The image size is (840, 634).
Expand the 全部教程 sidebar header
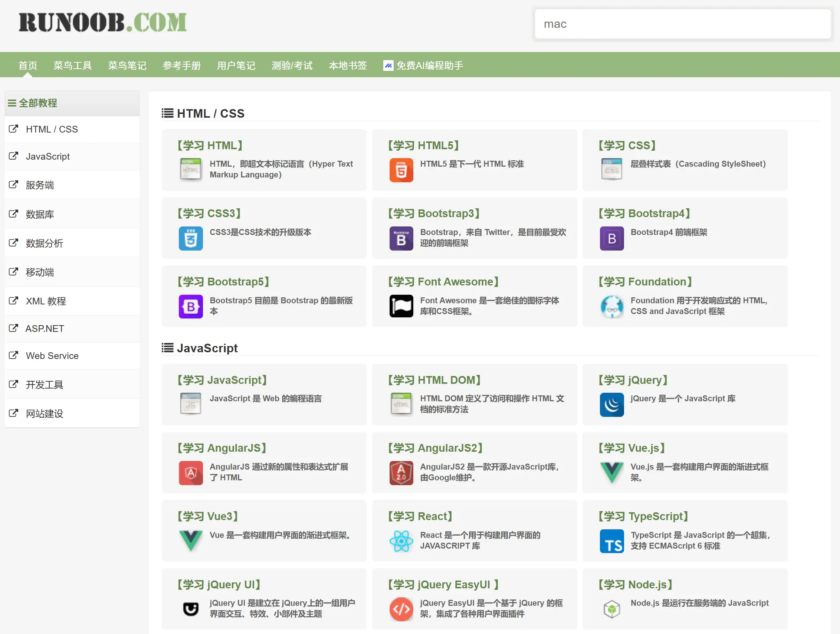pos(38,103)
